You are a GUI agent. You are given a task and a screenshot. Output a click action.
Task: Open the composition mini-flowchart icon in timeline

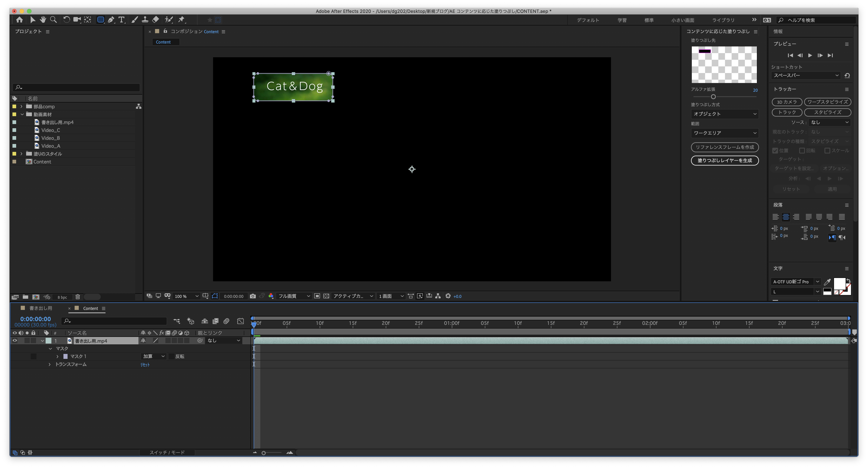177,321
